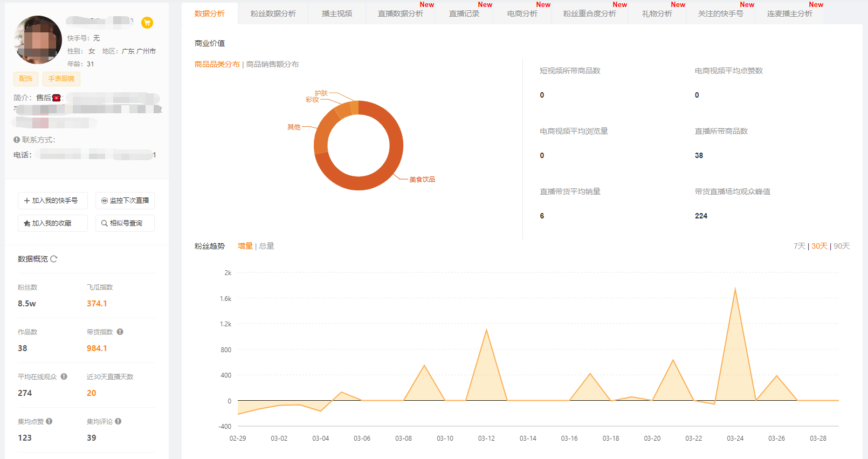Switch to 礼物分析 tab

point(657,13)
